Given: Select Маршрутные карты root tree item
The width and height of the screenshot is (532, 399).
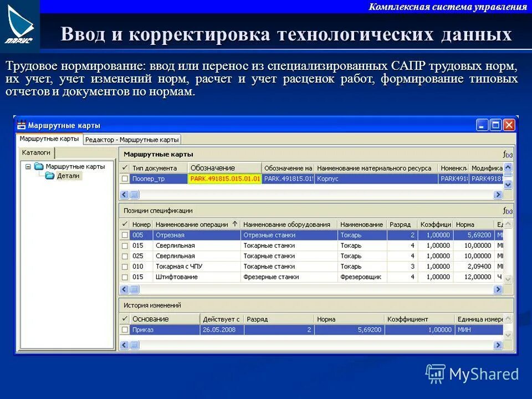Looking at the screenshot, I should [75, 167].
